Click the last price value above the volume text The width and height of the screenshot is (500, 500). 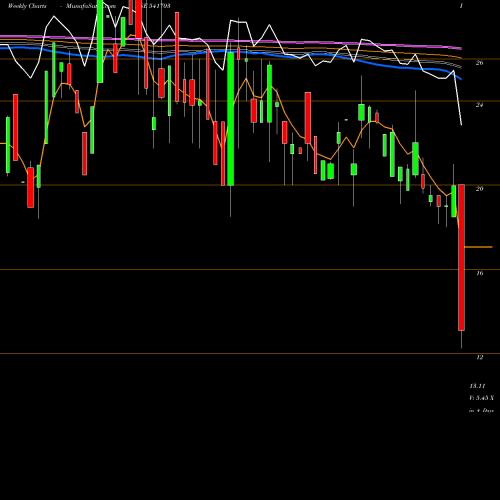[x=477, y=386]
